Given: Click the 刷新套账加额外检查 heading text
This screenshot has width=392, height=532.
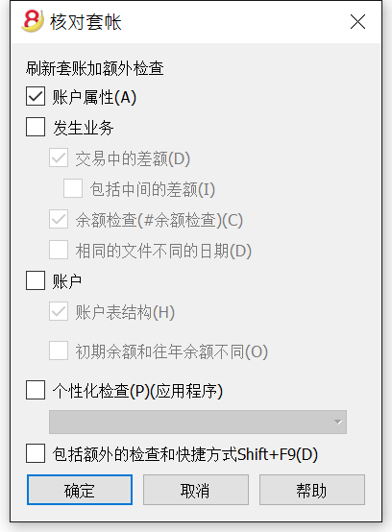Looking at the screenshot, I should (x=95, y=68).
